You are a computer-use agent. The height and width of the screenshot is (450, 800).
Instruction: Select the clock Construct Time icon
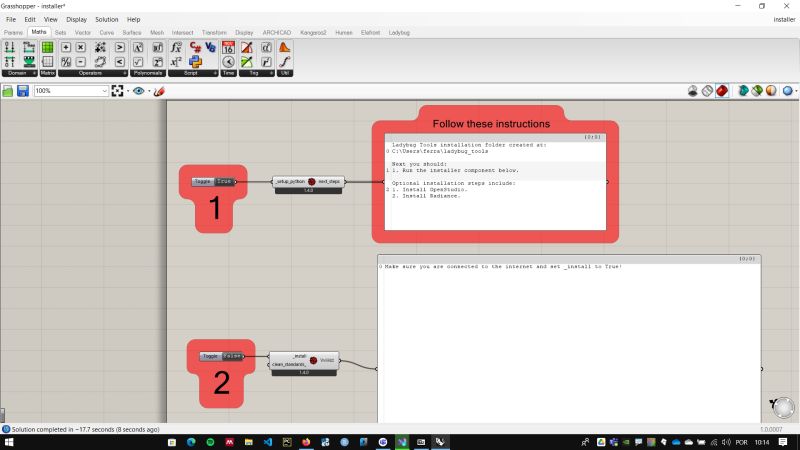point(228,62)
